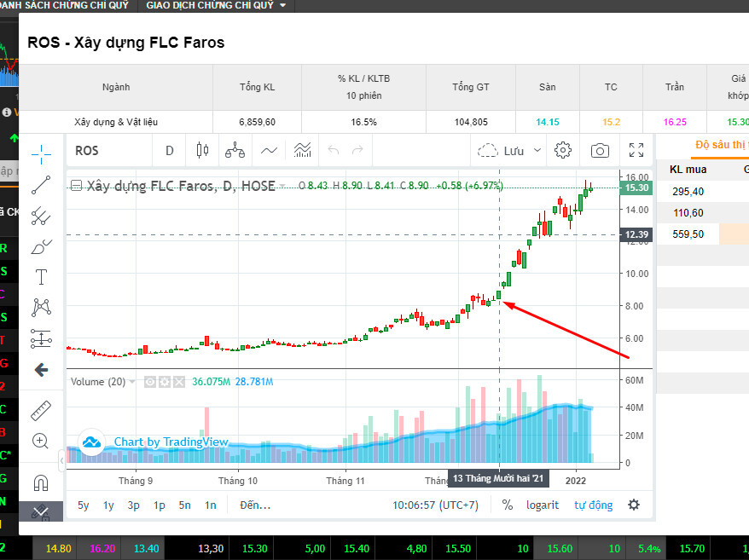Toggle the magnet snap mode
This screenshot has width=749, height=560.
click(41, 483)
